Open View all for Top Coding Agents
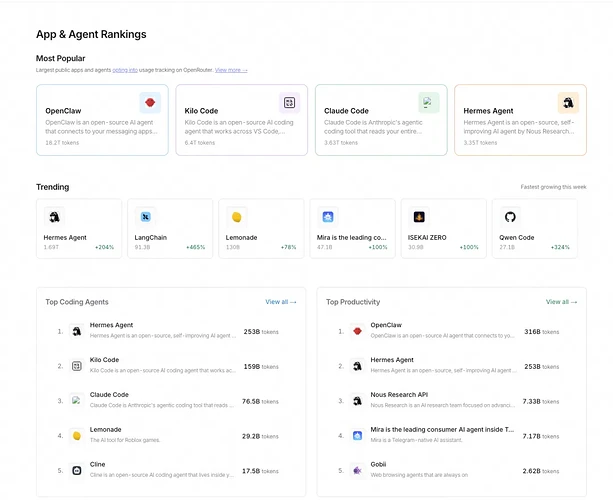Viewport: 613px width, 500px height. point(281,301)
